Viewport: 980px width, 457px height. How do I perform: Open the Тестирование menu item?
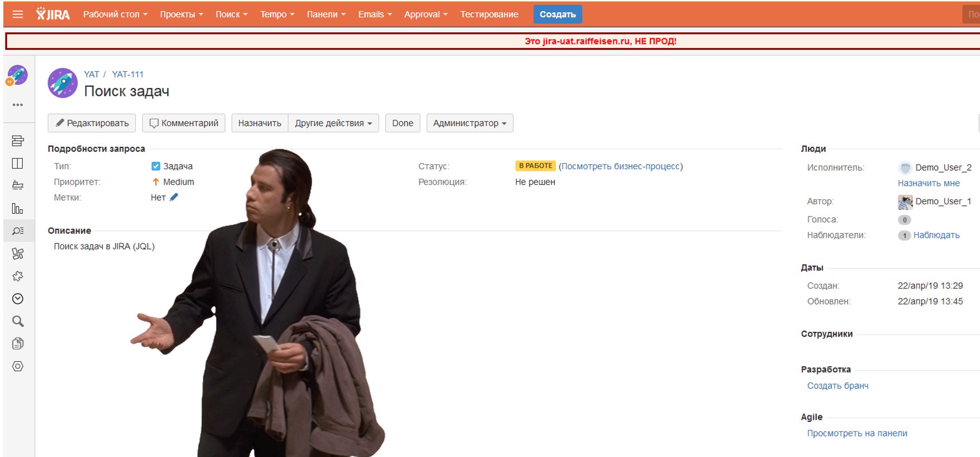tap(489, 14)
